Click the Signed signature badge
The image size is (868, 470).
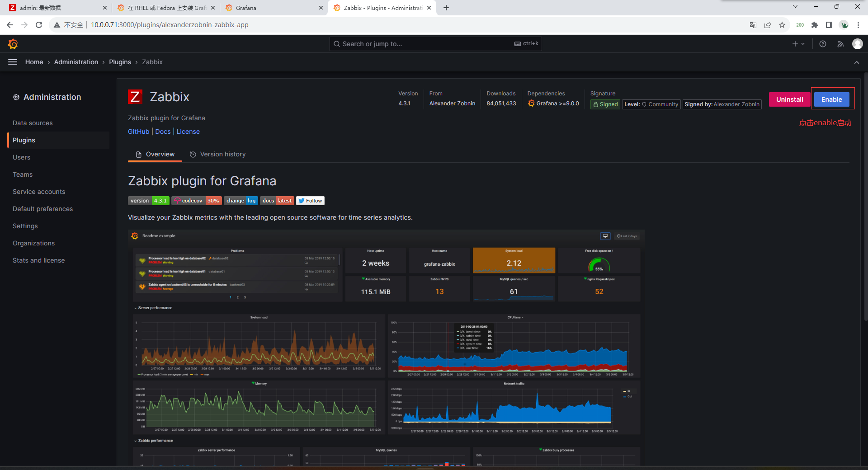(605, 104)
